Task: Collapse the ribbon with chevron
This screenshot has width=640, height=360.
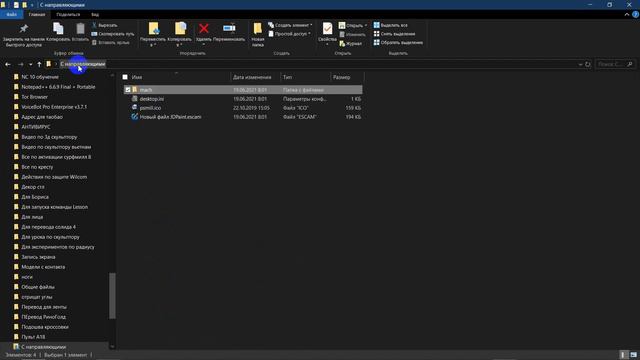Action: point(627,15)
